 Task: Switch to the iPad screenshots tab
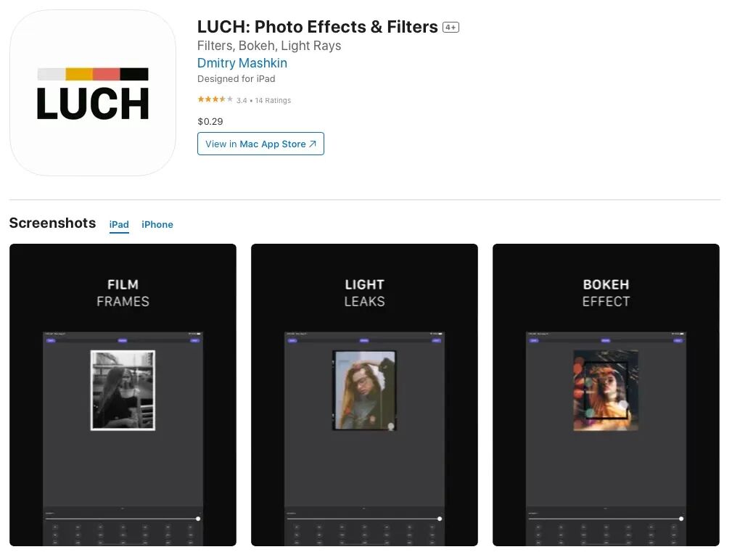coord(119,224)
